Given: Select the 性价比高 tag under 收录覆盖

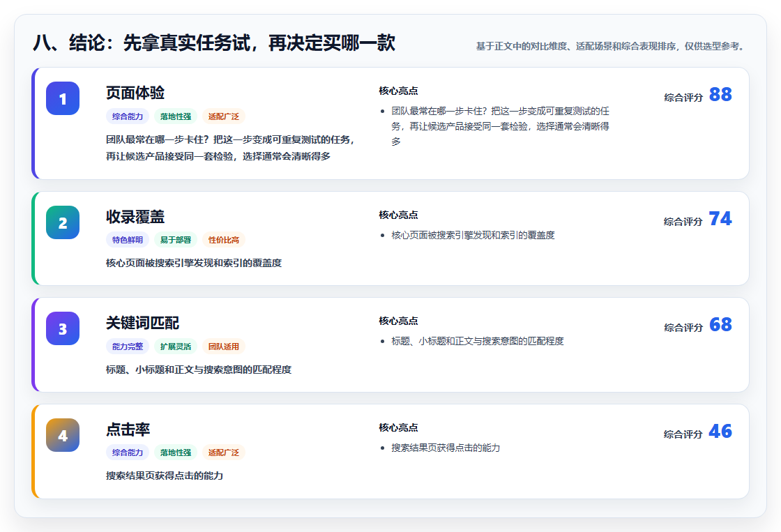Looking at the screenshot, I should pos(224,240).
